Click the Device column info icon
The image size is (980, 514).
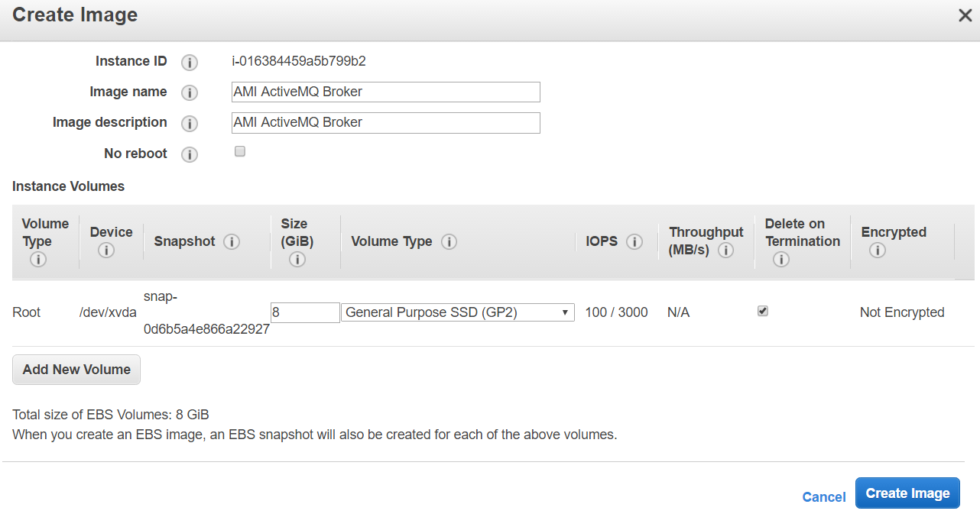(x=106, y=251)
